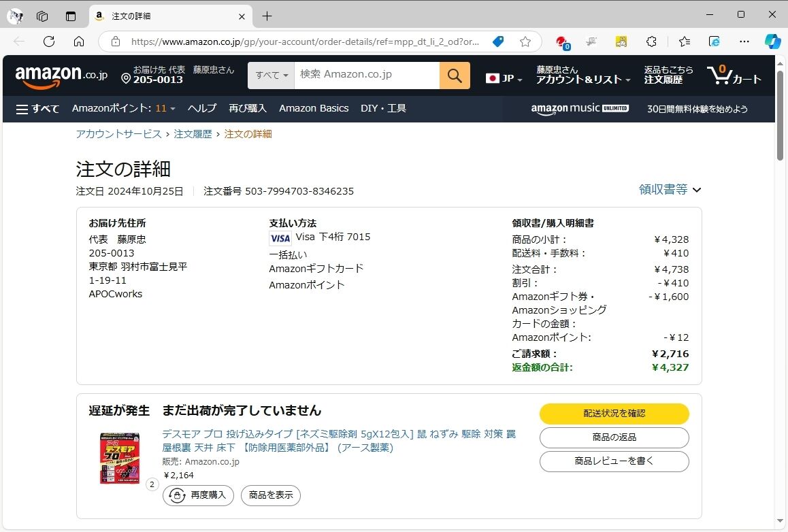788x532 pixels.
Task: Click the Visa 下4桁 7015 text
Action: point(333,237)
